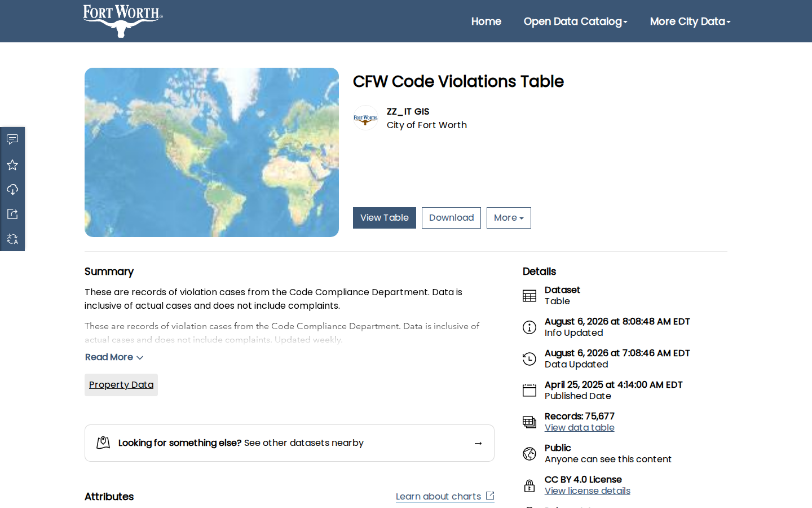This screenshot has width=812, height=508.
Task: Click the View Table button
Action: click(x=385, y=218)
